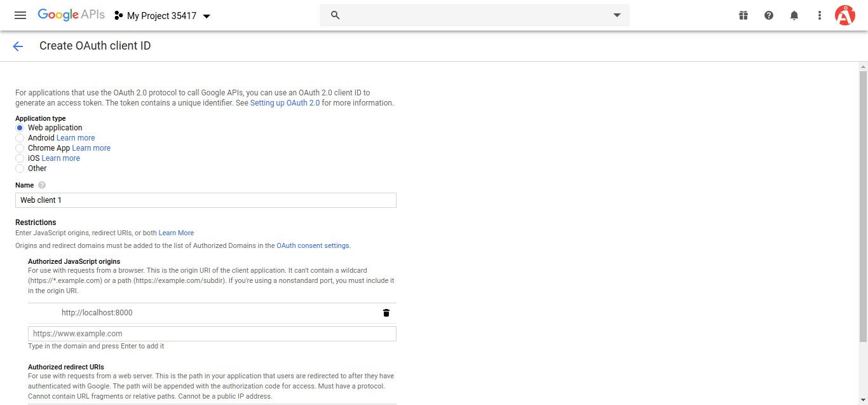The height and width of the screenshot is (405, 868).
Task: Select the iOS application type
Action: 20,158
